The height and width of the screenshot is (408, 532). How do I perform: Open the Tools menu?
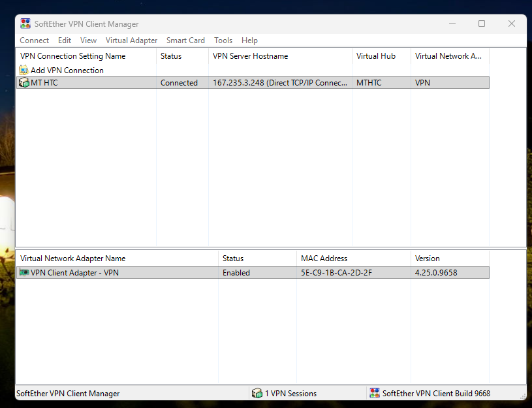[x=223, y=40]
